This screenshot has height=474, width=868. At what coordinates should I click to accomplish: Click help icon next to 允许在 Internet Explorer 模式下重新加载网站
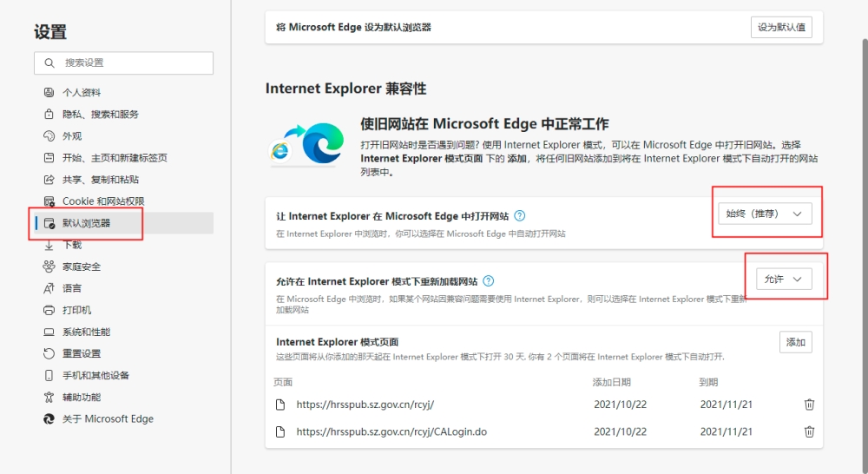488,281
